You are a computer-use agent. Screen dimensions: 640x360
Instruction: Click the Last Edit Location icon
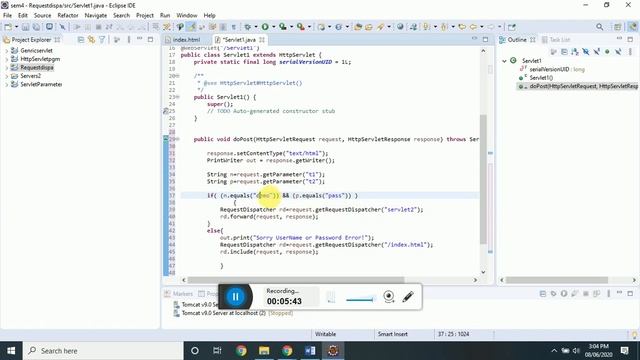(462, 27)
